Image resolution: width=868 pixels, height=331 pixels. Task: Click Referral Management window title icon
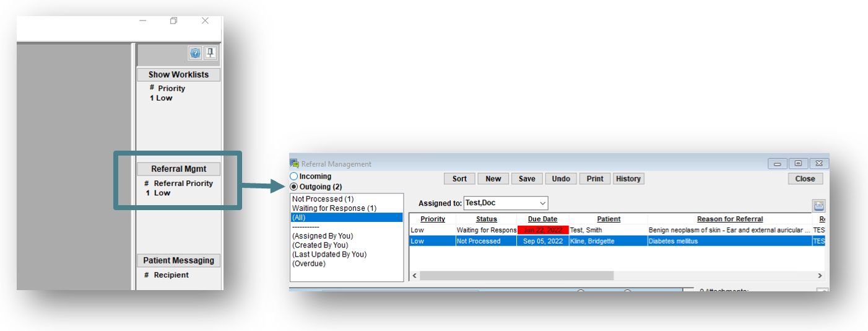(294, 164)
